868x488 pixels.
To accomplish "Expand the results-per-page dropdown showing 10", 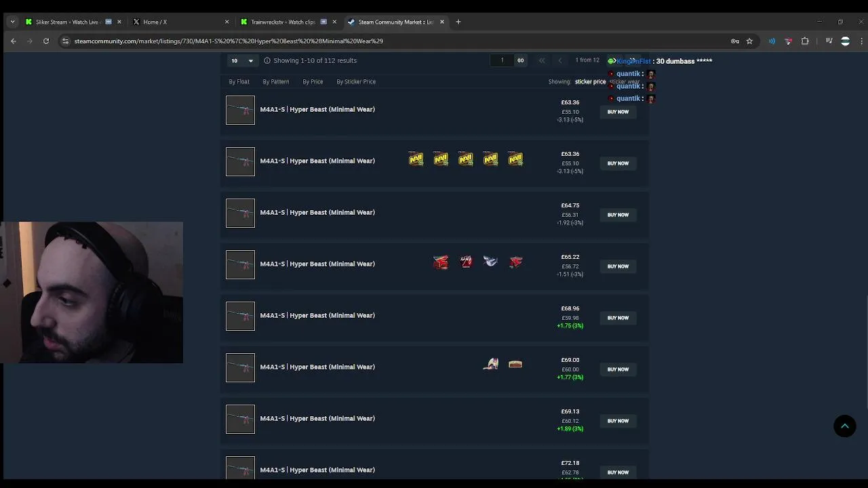I will [242, 60].
